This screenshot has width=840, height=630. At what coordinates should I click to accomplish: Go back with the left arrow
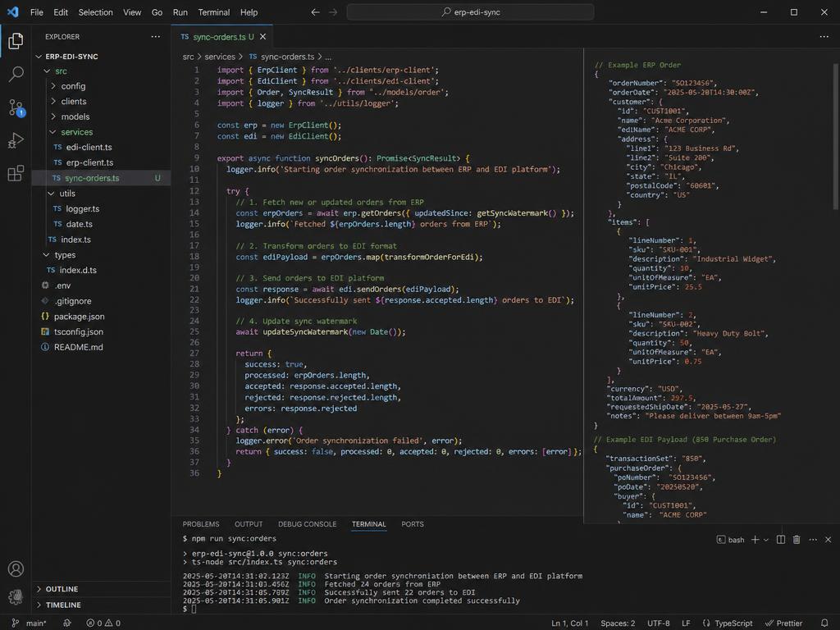[x=316, y=11]
